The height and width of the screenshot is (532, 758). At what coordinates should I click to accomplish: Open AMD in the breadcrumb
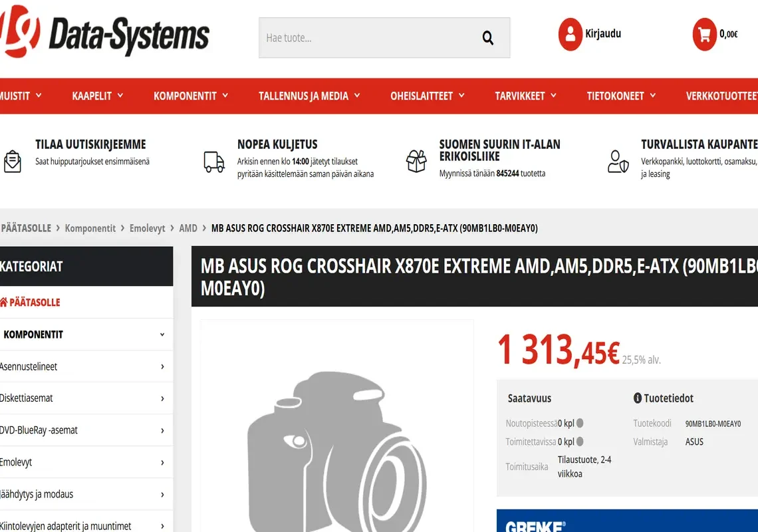point(188,228)
